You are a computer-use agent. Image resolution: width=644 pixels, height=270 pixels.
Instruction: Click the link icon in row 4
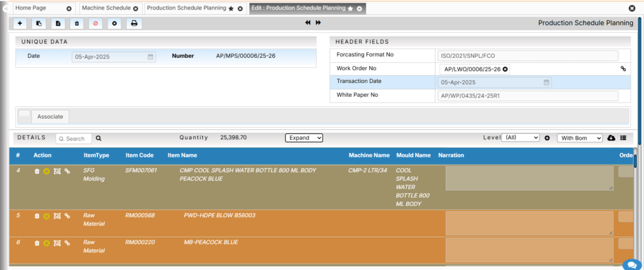[67, 171]
